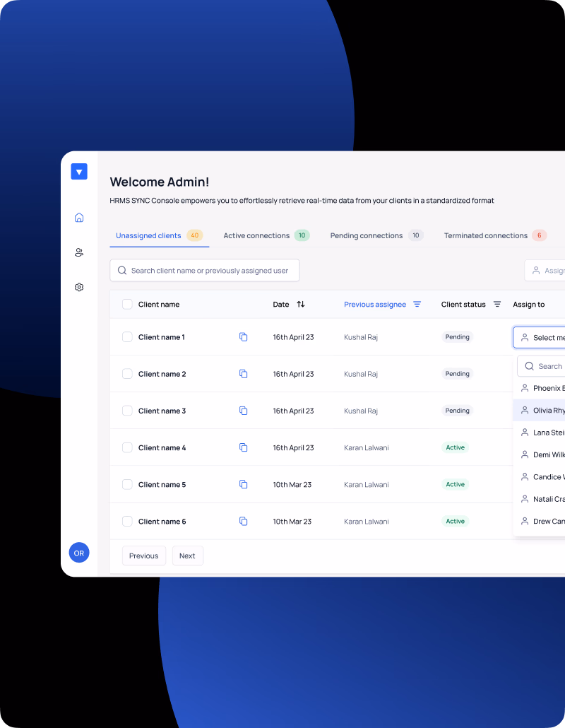Click the blue logo icon at top

(x=79, y=172)
